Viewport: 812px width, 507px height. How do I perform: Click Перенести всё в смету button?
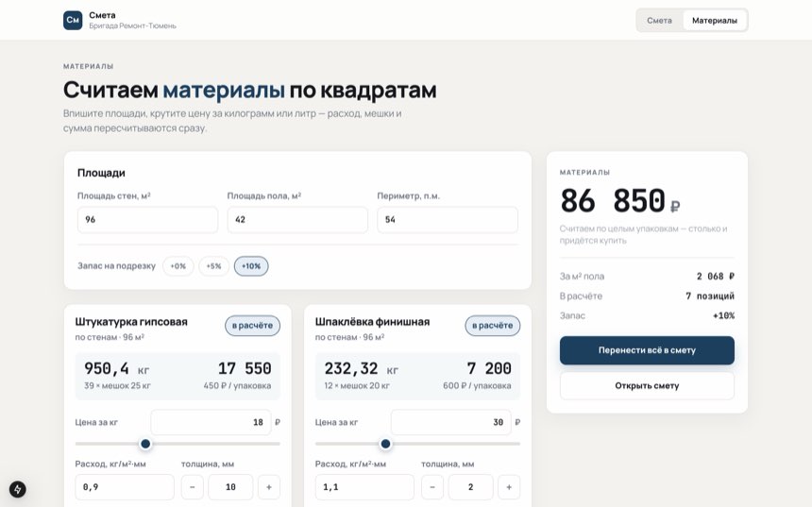(647, 350)
